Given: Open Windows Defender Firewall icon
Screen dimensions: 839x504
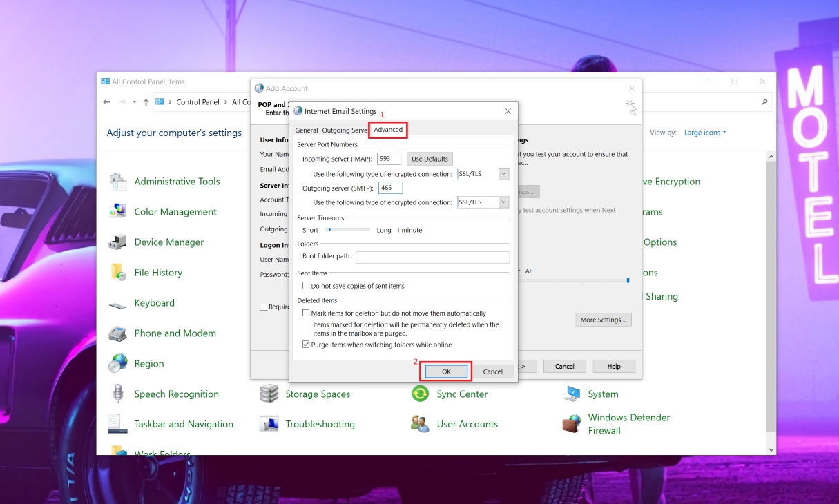Looking at the screenshot, I should coord(572,425).
